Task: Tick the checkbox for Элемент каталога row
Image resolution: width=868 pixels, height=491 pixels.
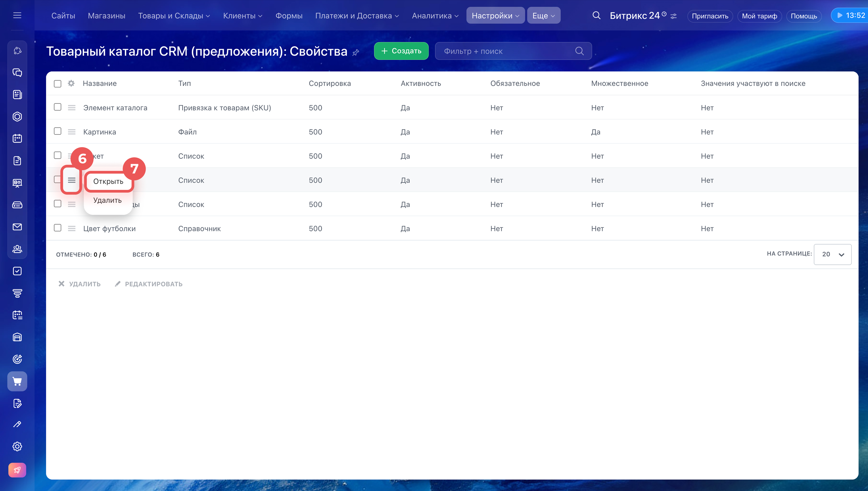Action: tap(58, 107)
